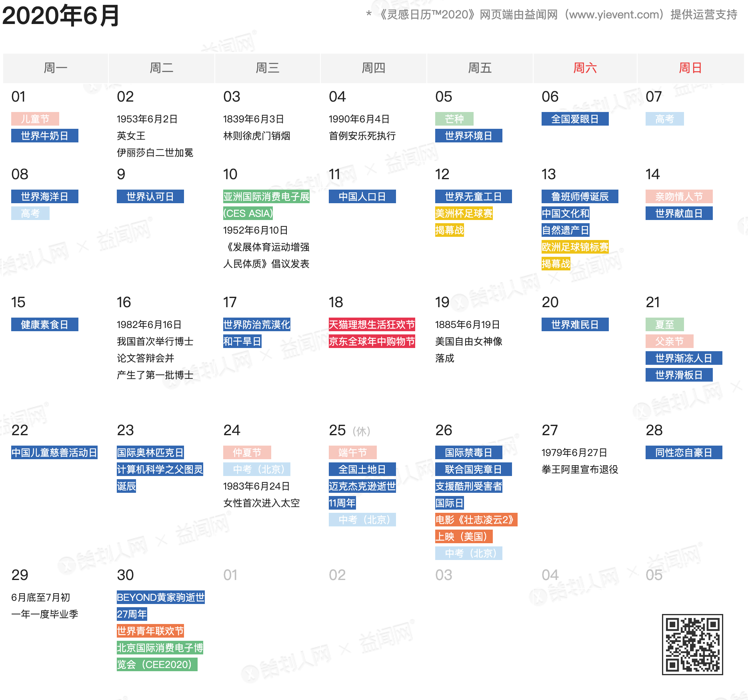Open the 亲吻情人节 tag on June 14

(679, 196)
